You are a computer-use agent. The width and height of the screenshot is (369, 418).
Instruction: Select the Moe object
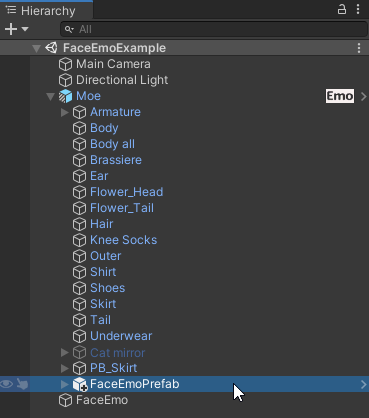(x=88, y=96)
